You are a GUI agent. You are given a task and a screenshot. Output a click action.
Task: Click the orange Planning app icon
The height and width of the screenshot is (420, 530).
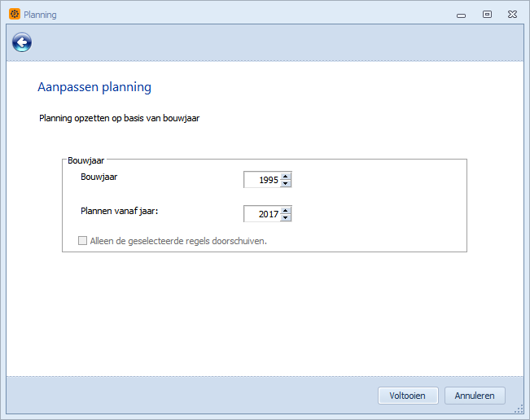(15, 14)
